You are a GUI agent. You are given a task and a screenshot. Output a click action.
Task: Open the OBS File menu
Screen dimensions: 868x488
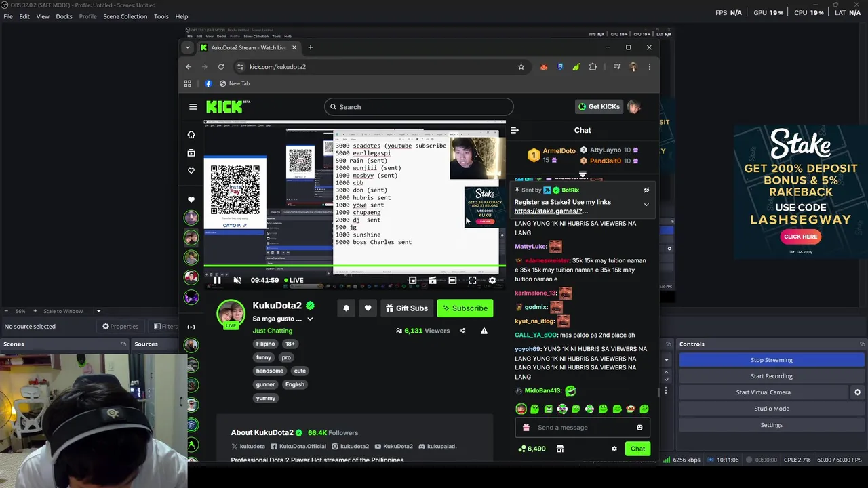tap(8, 16)
